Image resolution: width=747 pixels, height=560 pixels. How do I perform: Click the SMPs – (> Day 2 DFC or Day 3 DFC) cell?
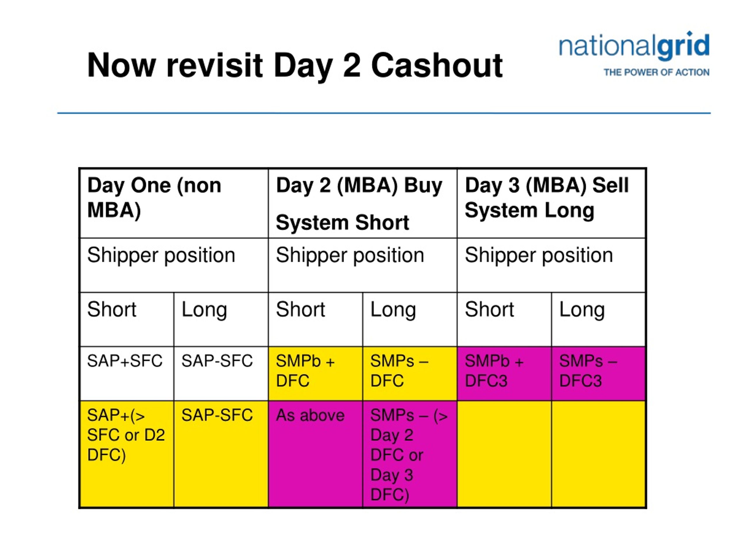coord(410,454)
